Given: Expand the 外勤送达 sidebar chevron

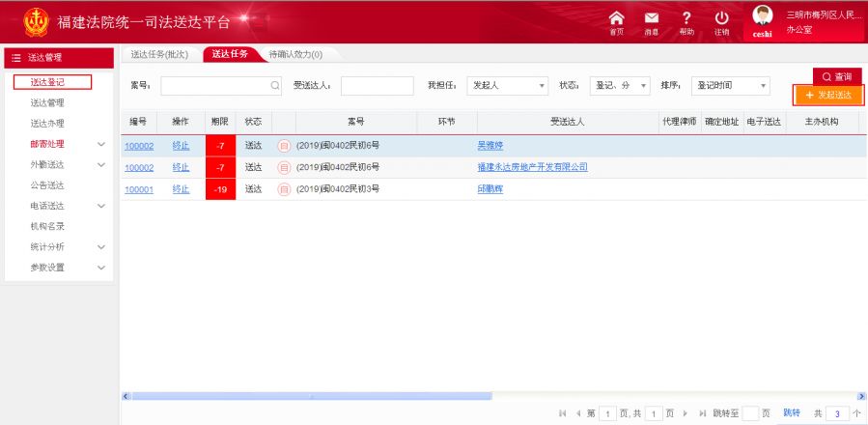Looking at the screenshot, I should [x=100, y=164].
